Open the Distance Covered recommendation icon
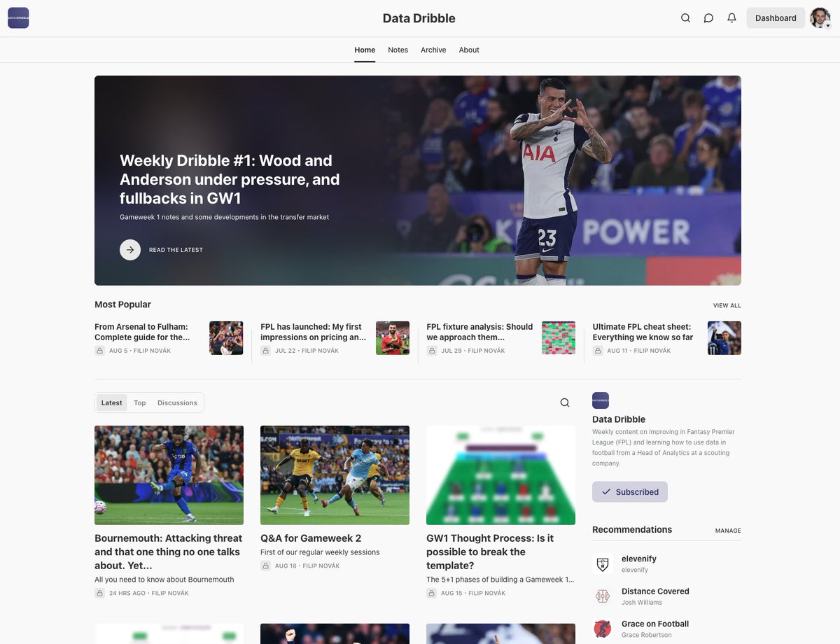This screenshot has height=644, width=840. pos(603,596)
